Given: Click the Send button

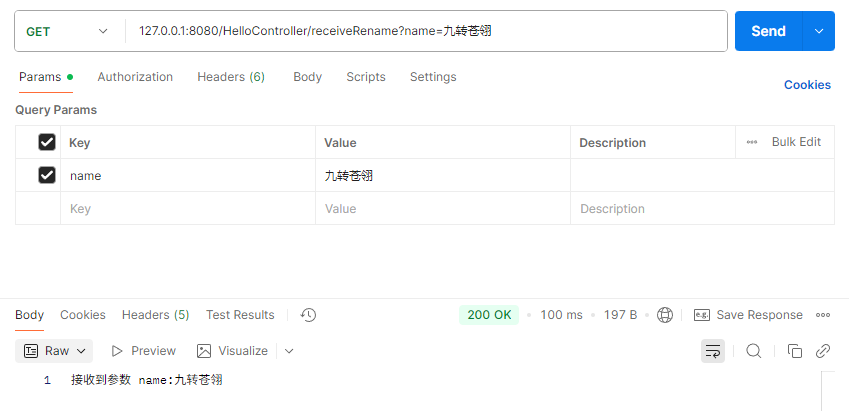Looking at the screenshot, I should pyautogui.click(x=768, y=31).
